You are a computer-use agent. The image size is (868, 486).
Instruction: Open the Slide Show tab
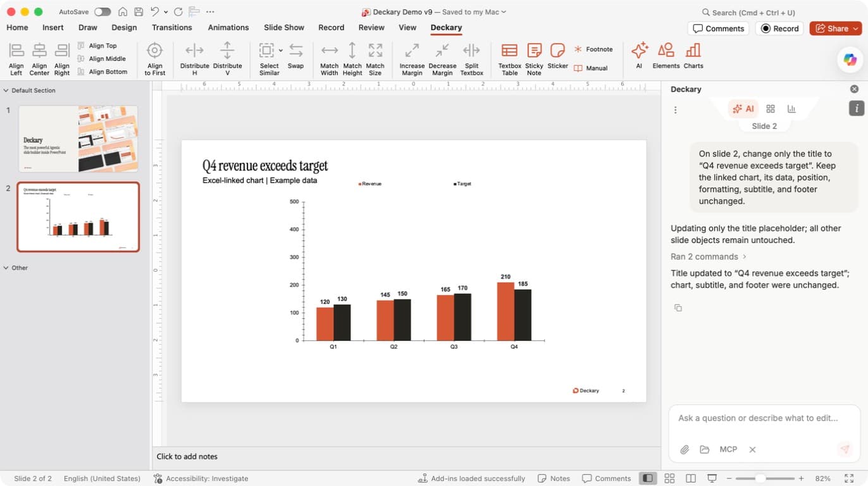[x=284, y=27]
